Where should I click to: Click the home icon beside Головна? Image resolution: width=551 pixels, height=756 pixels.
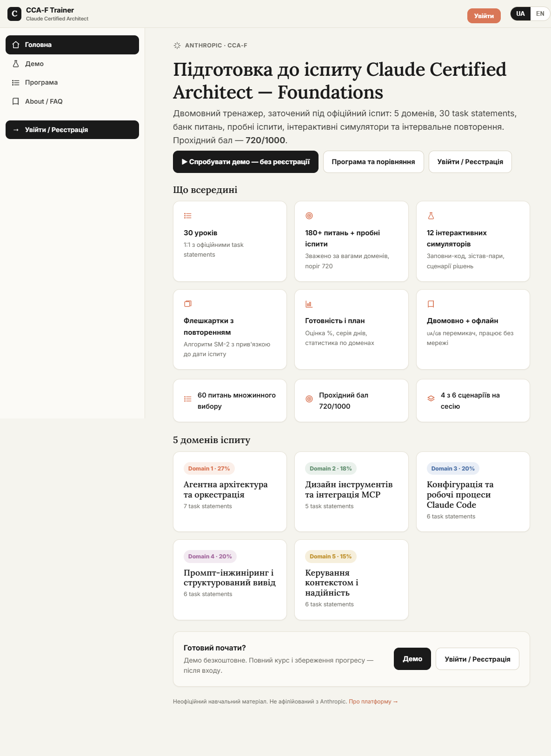coord(16,45)
